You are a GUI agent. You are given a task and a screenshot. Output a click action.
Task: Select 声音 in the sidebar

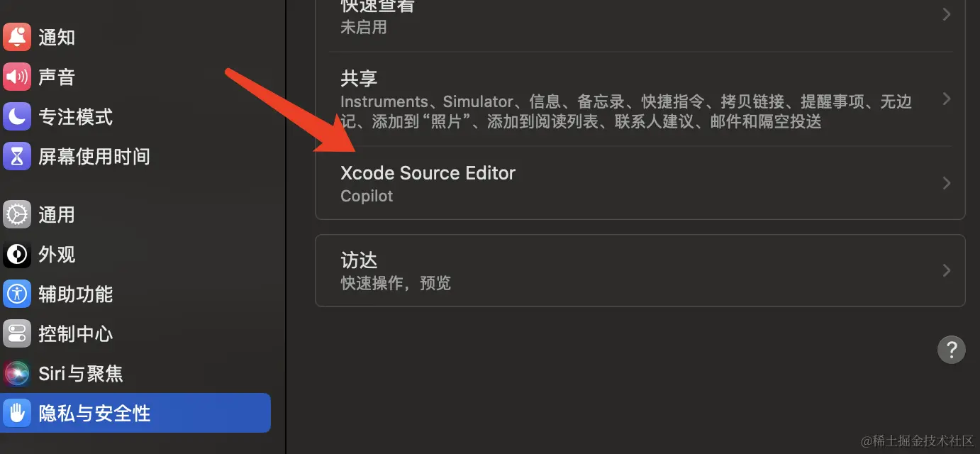click(135, 77)
